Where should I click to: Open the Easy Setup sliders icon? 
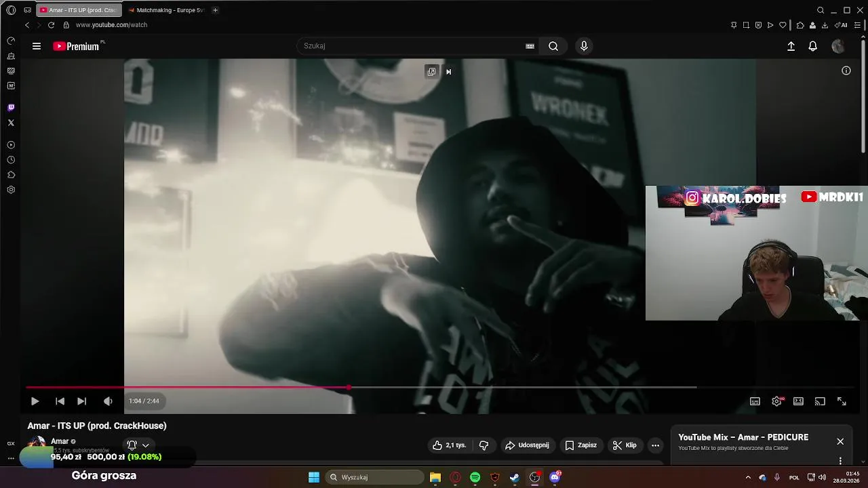857,25
